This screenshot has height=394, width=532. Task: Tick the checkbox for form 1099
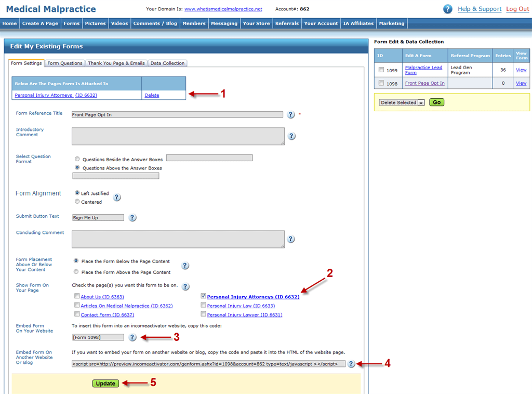click(x=381, y=70)
